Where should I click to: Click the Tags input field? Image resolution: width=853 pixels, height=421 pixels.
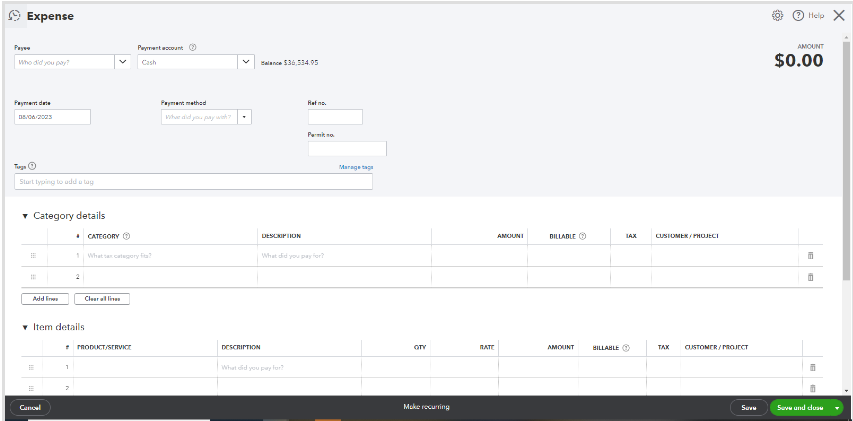click(x=193, y=182)
